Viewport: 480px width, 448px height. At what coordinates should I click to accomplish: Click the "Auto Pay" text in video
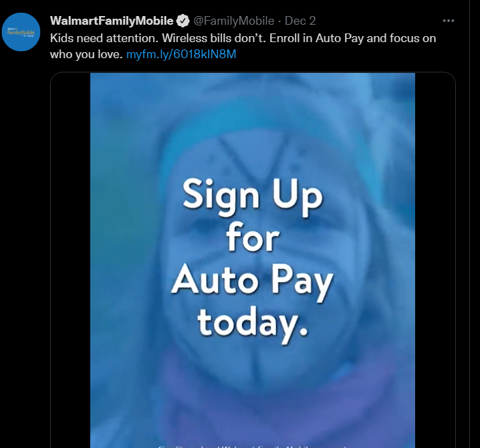pyautogui.click(x=252, y=282)
